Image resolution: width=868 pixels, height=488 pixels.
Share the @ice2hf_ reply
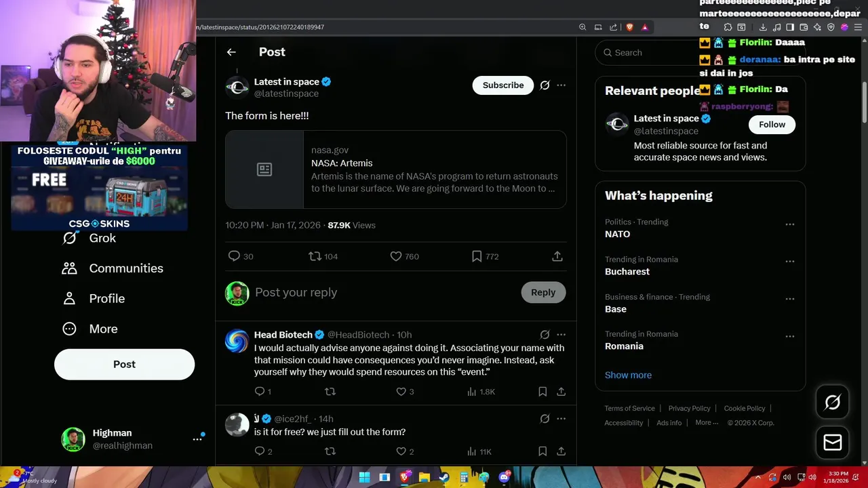tap(561, 451)
